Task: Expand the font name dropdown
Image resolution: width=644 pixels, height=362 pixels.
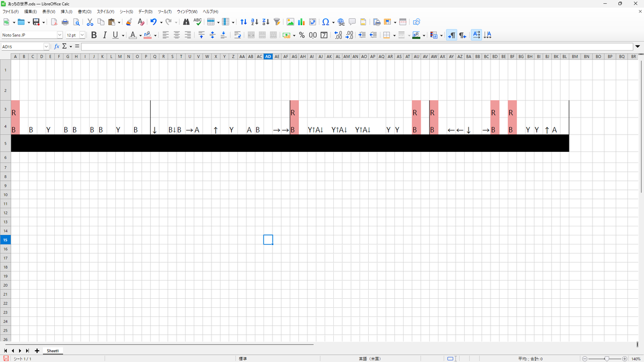Action: pos(60,35)
